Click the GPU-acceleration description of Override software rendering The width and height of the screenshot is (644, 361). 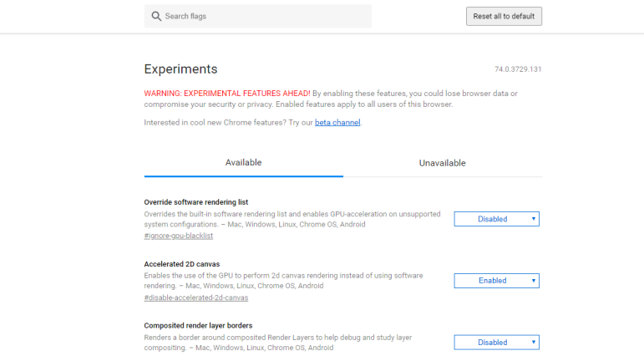coord(292,219)
